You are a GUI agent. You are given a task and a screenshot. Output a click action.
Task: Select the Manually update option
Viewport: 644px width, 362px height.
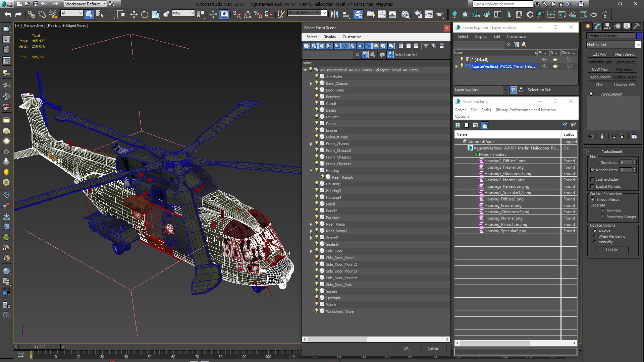coord(595,242)
